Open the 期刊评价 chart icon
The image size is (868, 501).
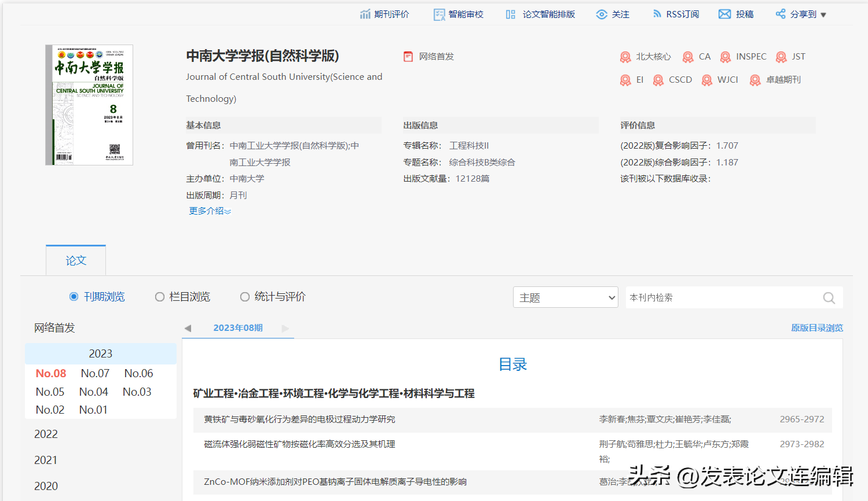(365, 14)
